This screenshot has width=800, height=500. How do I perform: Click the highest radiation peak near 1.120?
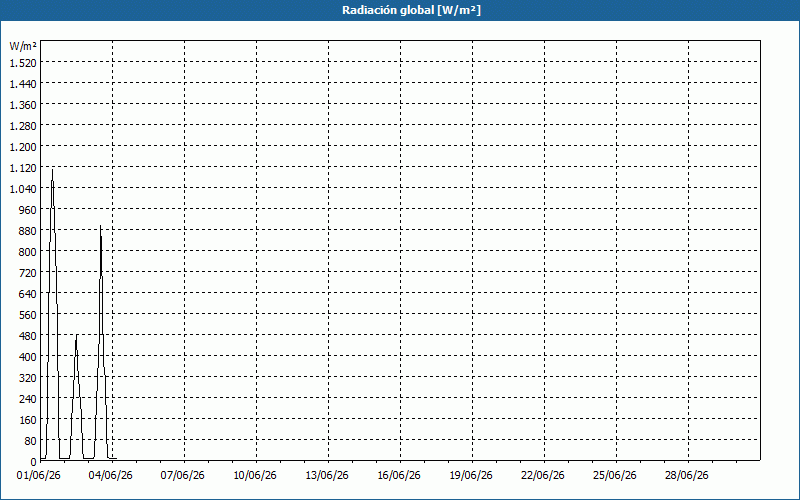53,170
